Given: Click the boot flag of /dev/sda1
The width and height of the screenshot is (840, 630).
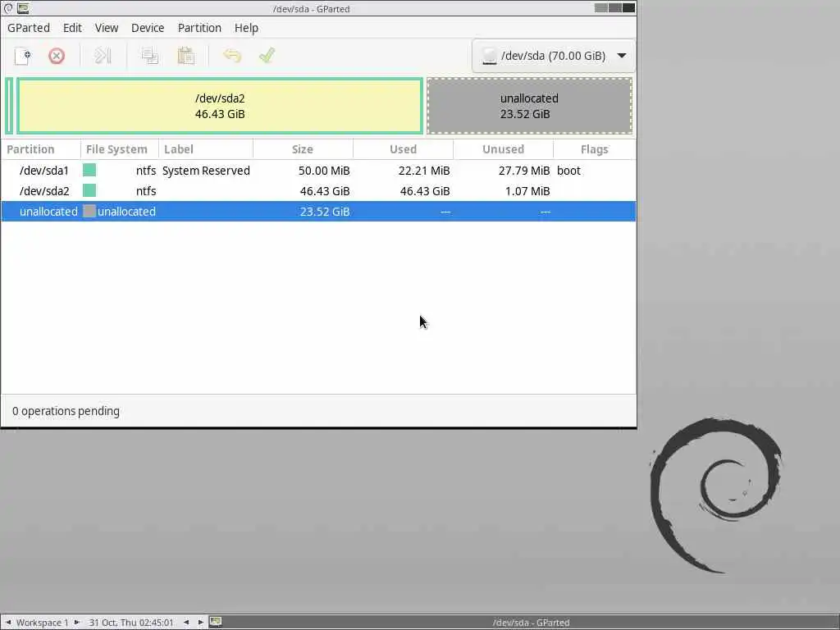Looking at the screenshot, I should coord(568,171).
